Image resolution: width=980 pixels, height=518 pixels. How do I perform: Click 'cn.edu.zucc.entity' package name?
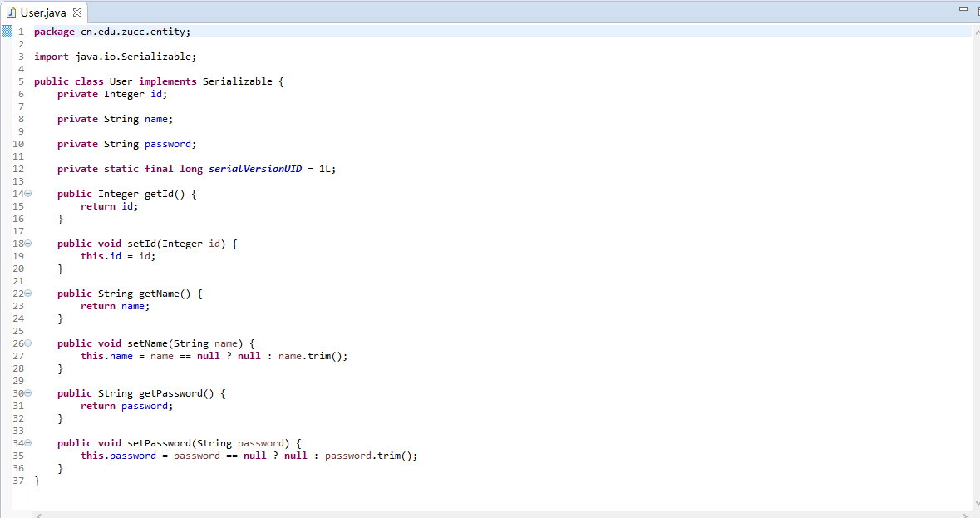click(132, 32)
